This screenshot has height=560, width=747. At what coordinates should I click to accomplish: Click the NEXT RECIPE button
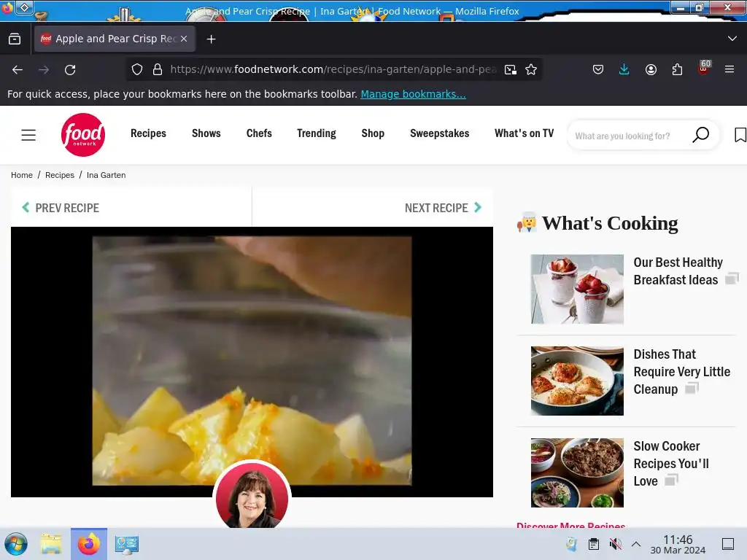444,208
